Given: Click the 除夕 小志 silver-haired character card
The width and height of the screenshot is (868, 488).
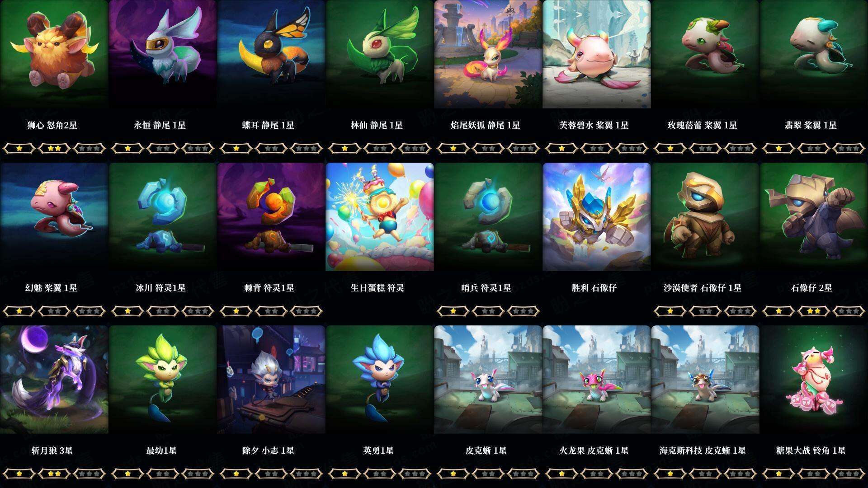Looking at the screenshot, I should point(271,380).
